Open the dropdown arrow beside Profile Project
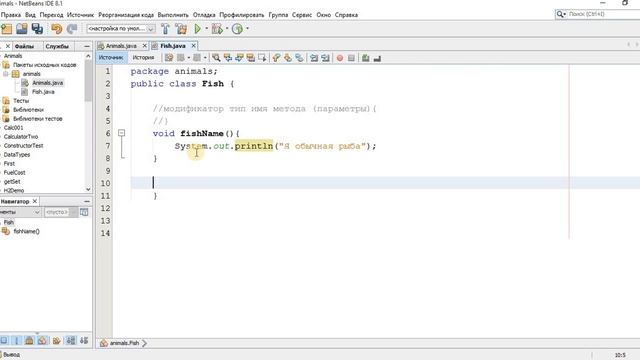This screenshot has width=640, height=360. coord(247,29)
